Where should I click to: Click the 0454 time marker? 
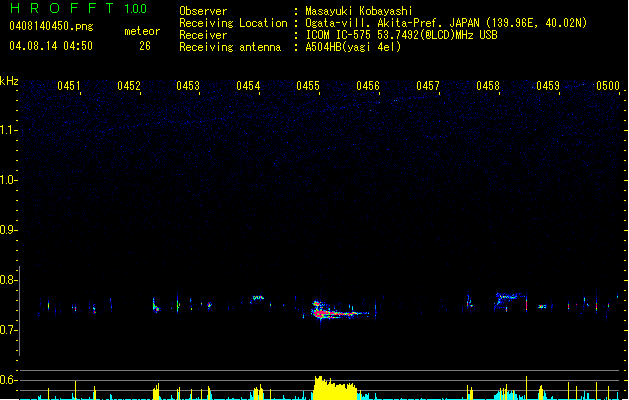point(248,86)
